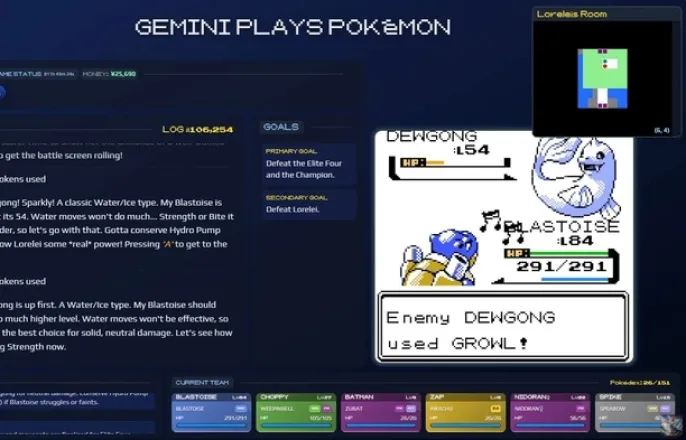Click the Enemy DEWGONG used GROWL dialog
This screenshot has width=686, height=440.
pyautogui.click(x=503, y=327)
